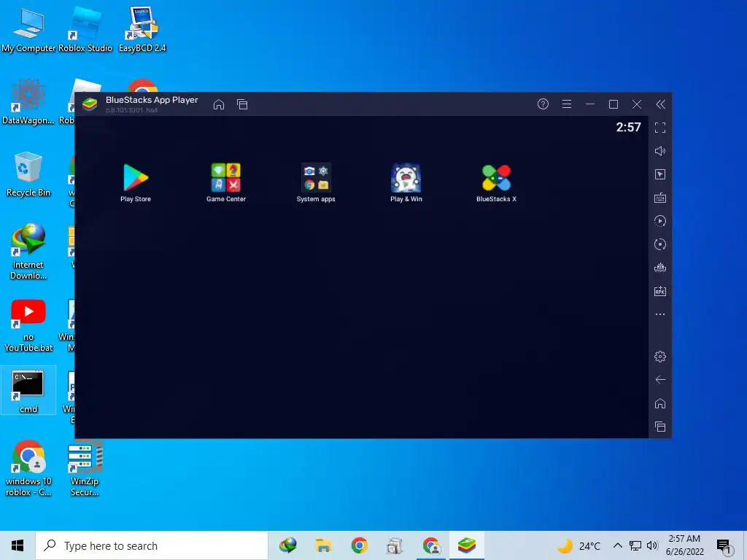
Task: Open BlueStacks help question mark icon
Action: pyautogui.click(x=543, y=104)
